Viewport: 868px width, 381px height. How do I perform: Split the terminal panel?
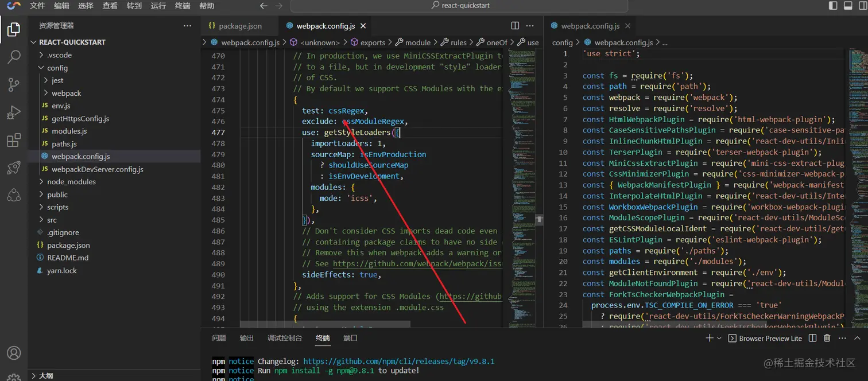coord(812,338)
